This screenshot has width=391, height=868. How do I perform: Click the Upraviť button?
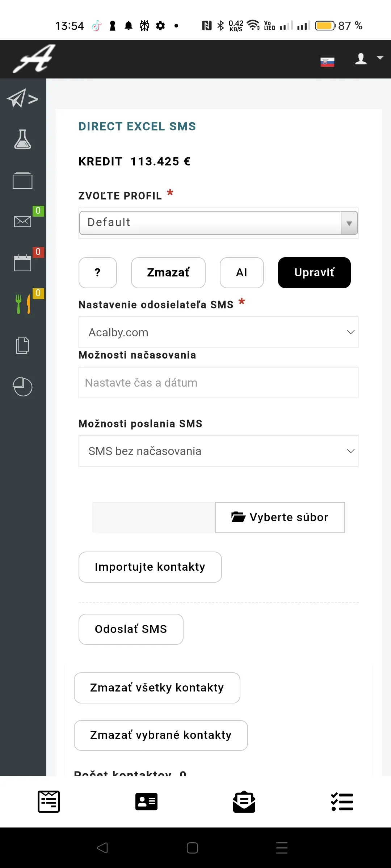coord(314,273)
